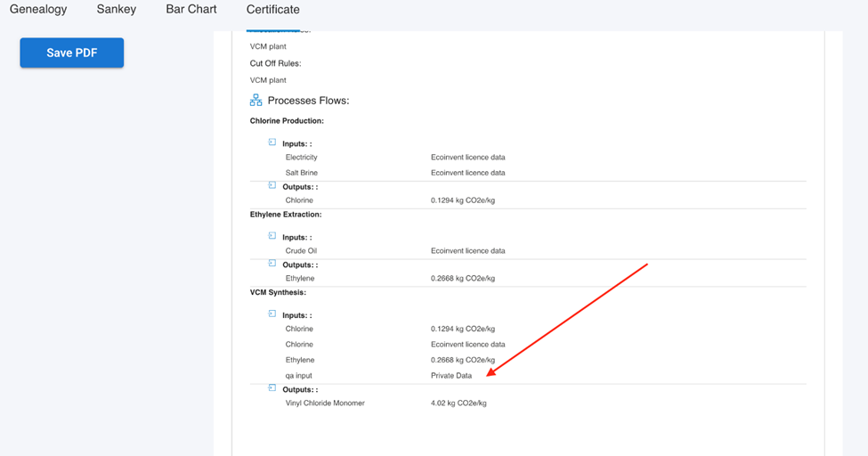This screenshot has width=868, height=456.
Task: Click the Ethylene Extraction heading
Action: [x=286, y=215]
